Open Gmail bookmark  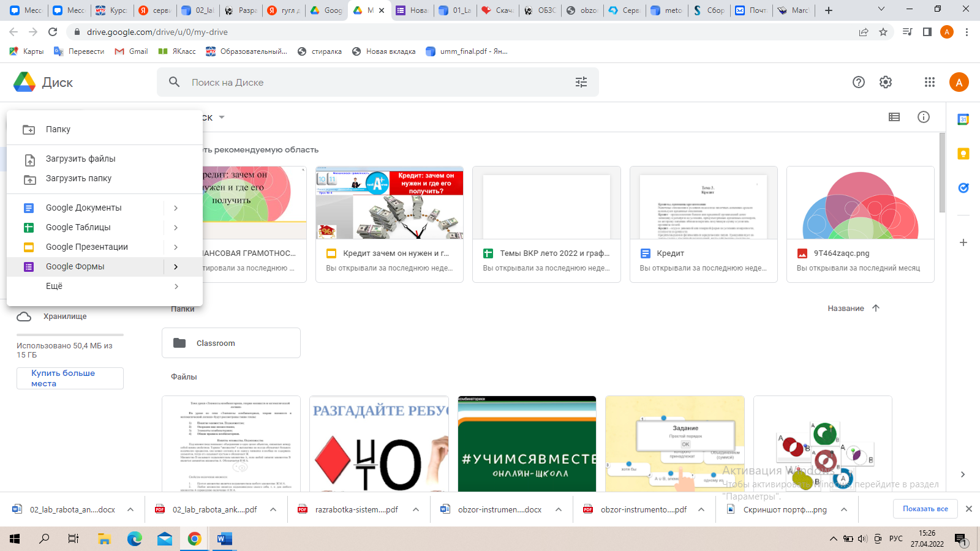(131, 51)
